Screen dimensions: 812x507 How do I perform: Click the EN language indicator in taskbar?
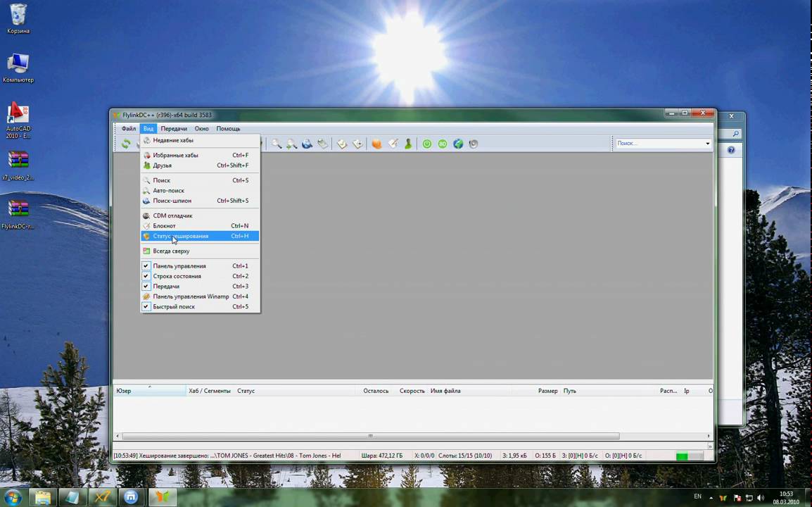tap(697, 497)
